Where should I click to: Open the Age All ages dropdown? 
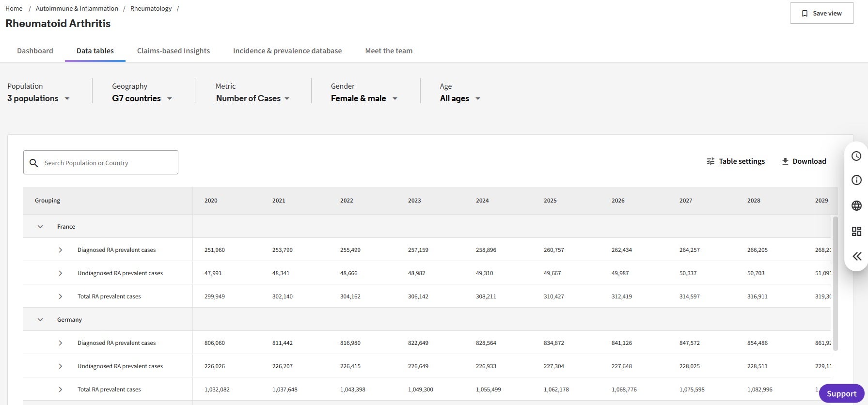click(x=460, y=98)
